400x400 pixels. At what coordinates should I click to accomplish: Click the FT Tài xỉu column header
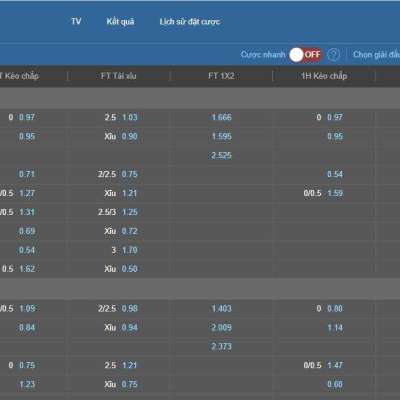pyautogui.click(x=119, y=76)
